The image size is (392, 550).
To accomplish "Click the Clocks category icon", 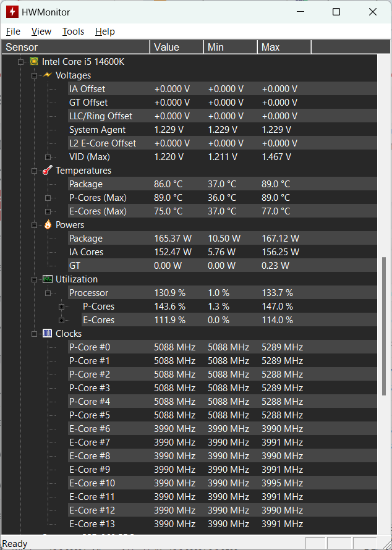I will click(48, 334).
